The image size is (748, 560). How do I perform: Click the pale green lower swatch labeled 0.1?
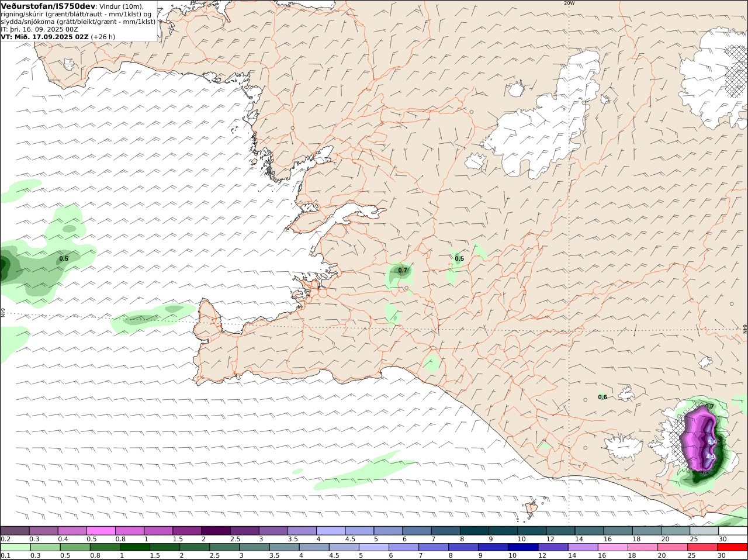pyautogui.click(x=15, y=547)
